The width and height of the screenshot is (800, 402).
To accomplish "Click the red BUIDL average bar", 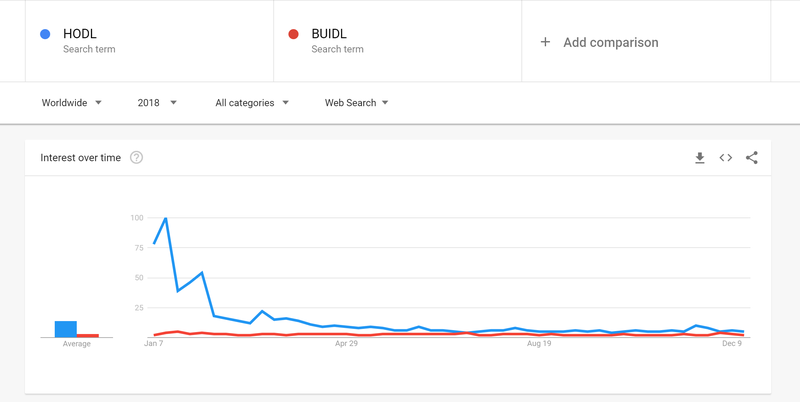I will tap(88, 335).
